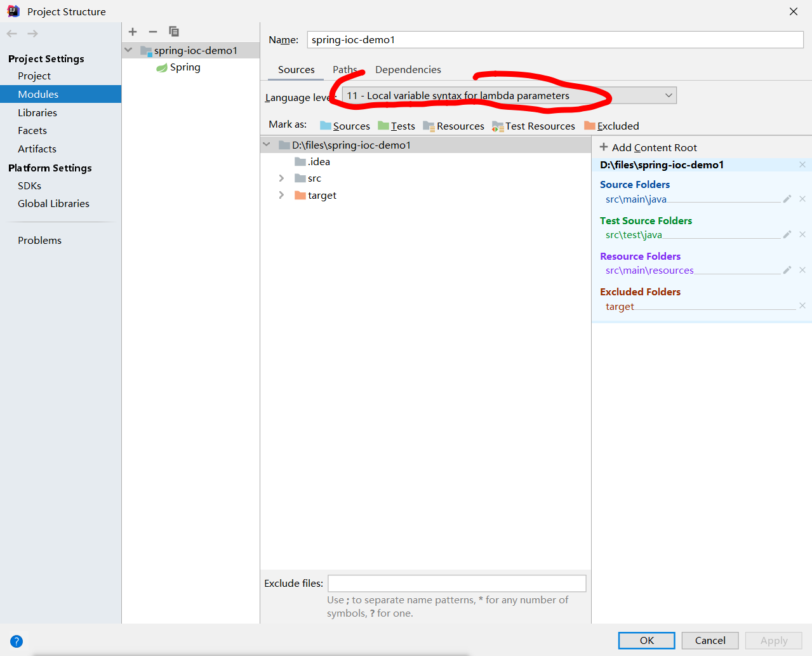Click the remove module minus icon

[153, 32]
